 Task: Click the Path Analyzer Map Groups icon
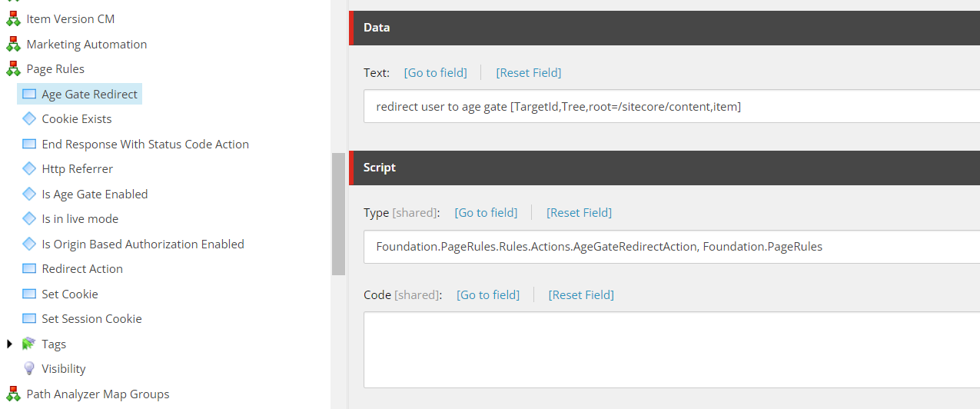pos(13,394)
